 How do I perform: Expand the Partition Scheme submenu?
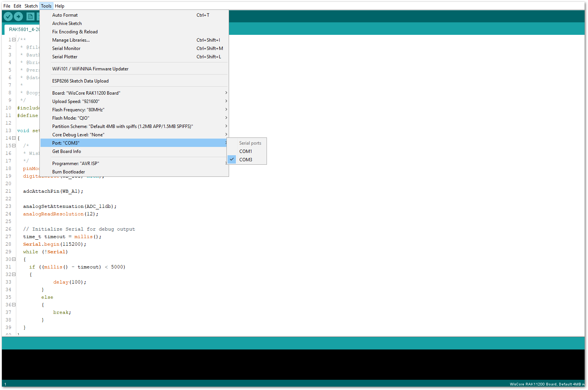tap(134, 126)
